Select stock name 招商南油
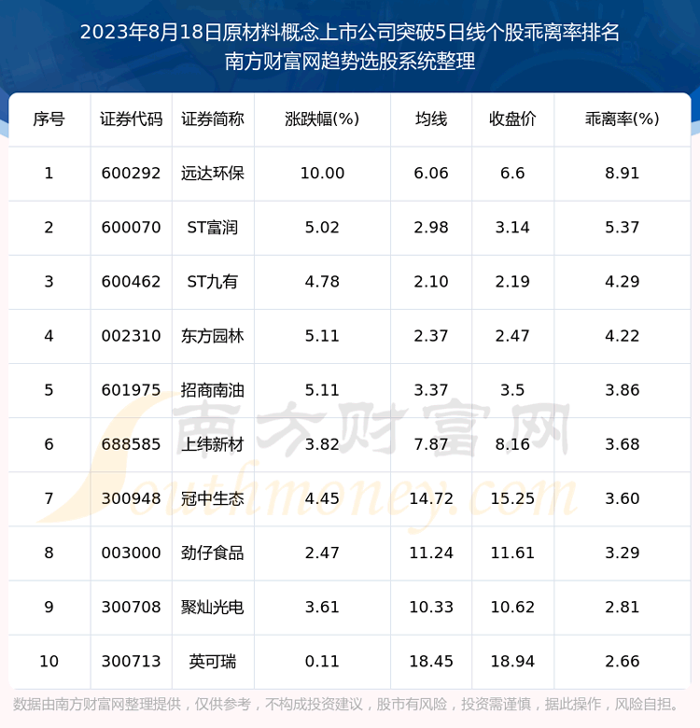700x728 pixels. 213,390
